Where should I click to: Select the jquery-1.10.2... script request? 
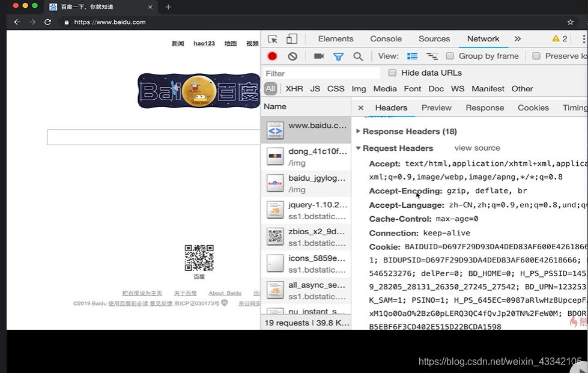(x=306, y=210)
